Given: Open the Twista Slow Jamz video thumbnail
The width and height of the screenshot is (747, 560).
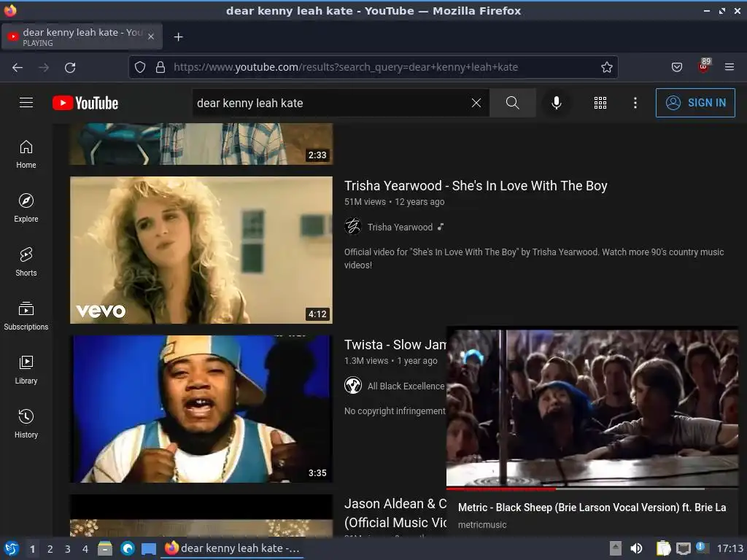Looking at the screenshot, I should pos(201,409).
